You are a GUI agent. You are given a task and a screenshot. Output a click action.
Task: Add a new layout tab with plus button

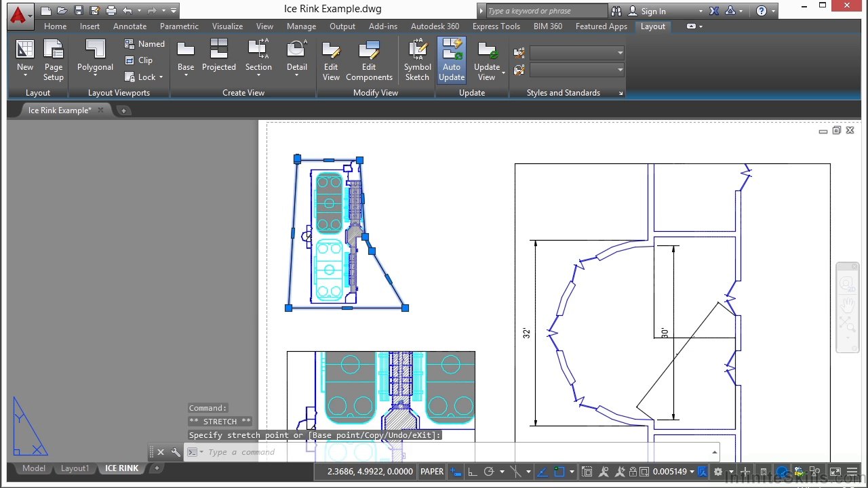(157, 468)
